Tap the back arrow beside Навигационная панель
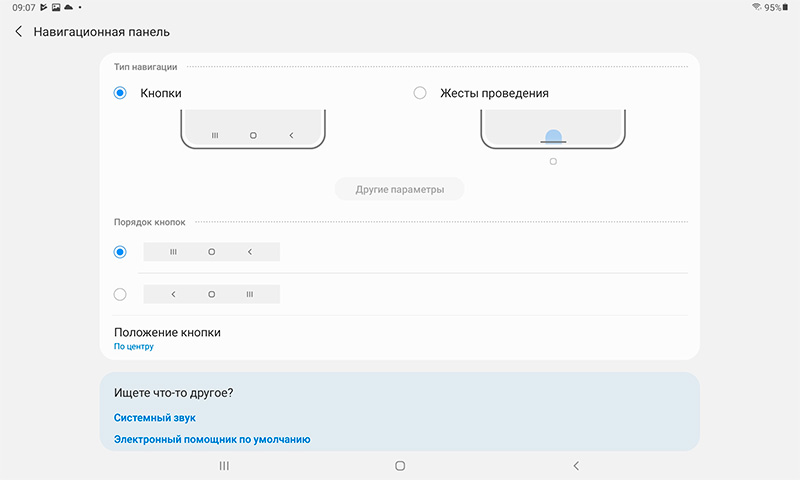This screenshot has width=800, height=480. click(19, 32)
